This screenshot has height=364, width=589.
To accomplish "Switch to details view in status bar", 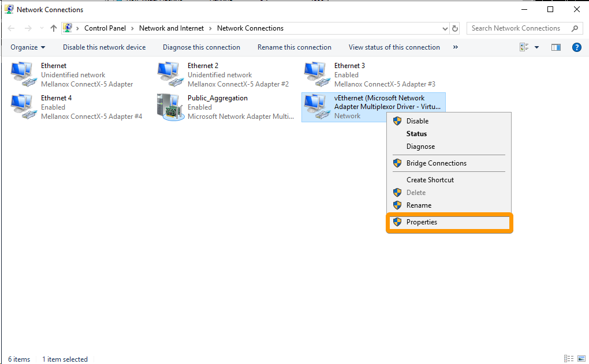I will pyautogui.click(x=569, y=359).
